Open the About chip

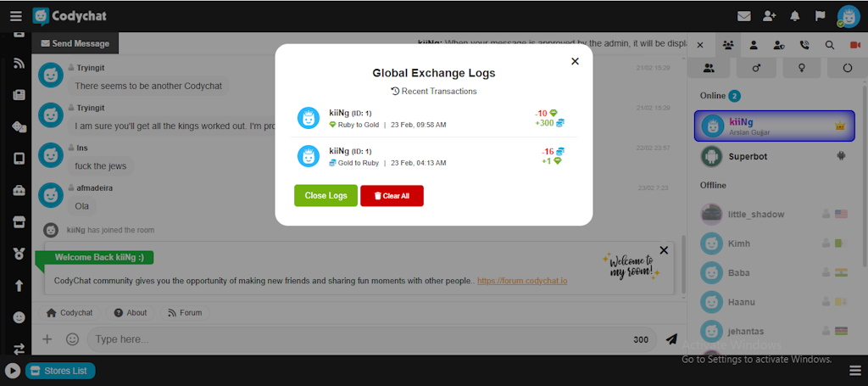point(130,313)
